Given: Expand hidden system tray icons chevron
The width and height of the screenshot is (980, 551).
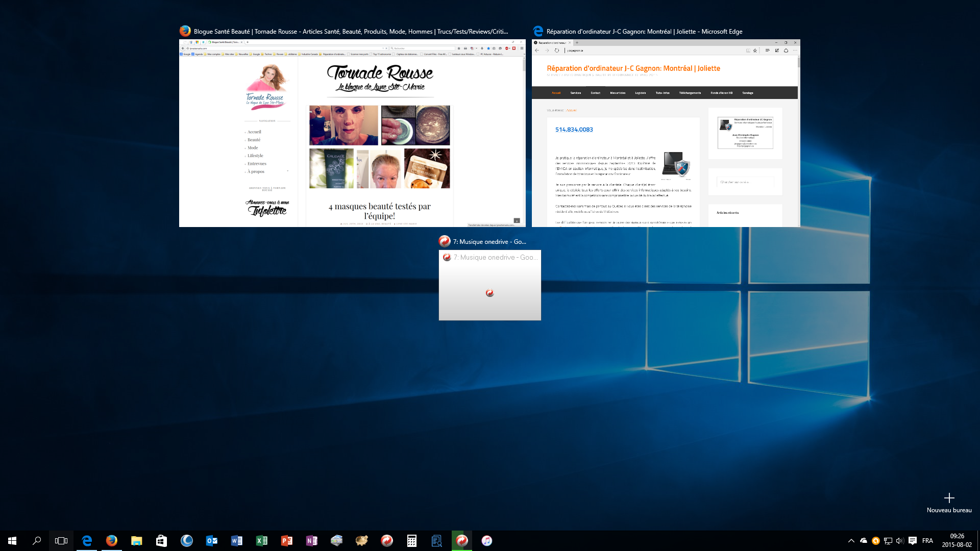Looking at the screenshot, I should point(851,541).
